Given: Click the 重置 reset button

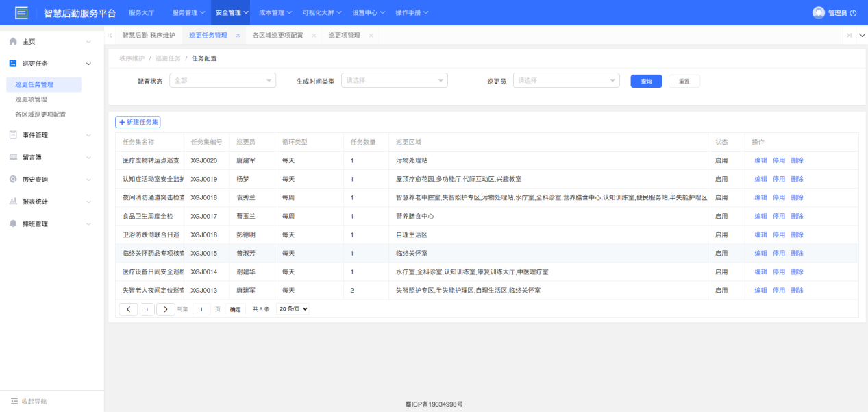Looking at the screenshot, I should [x=684, y=81].
